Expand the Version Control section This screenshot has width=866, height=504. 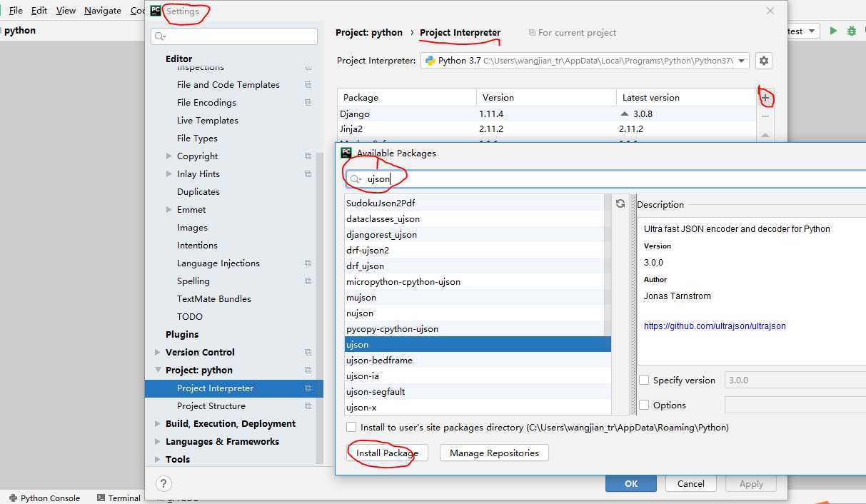(x=158, y=353)
